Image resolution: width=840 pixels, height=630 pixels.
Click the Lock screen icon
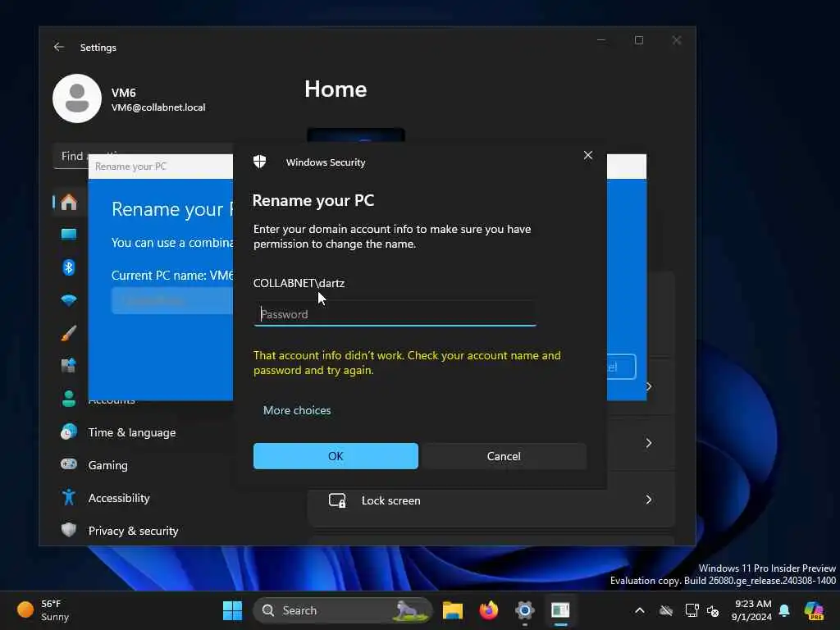(337, 500)
